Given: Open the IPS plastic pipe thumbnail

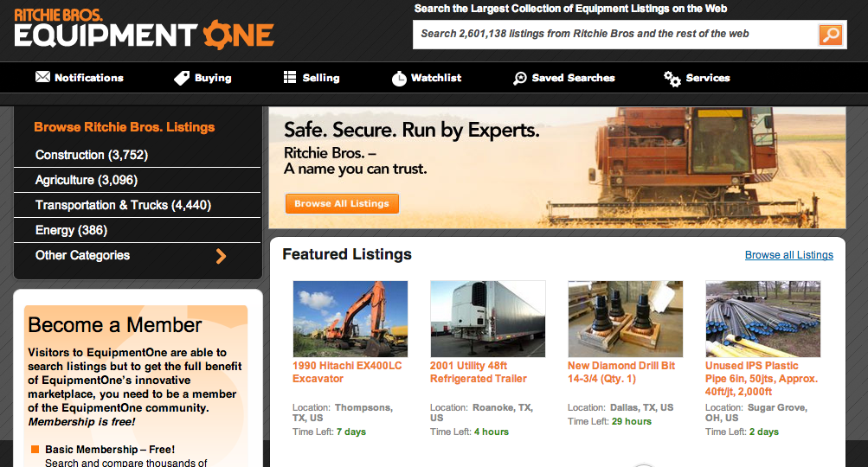Looking at the screenshot, I should [762, 319].
